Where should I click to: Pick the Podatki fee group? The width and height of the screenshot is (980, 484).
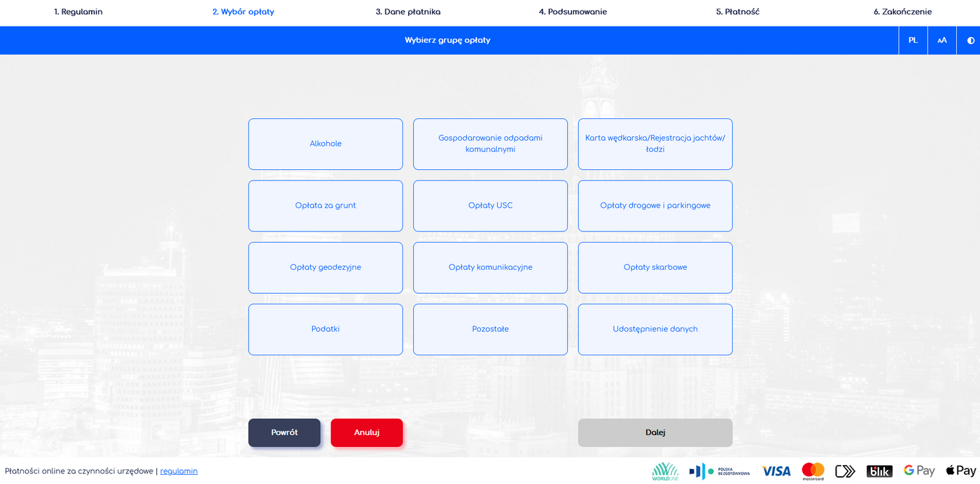click(x=325, y=329)
